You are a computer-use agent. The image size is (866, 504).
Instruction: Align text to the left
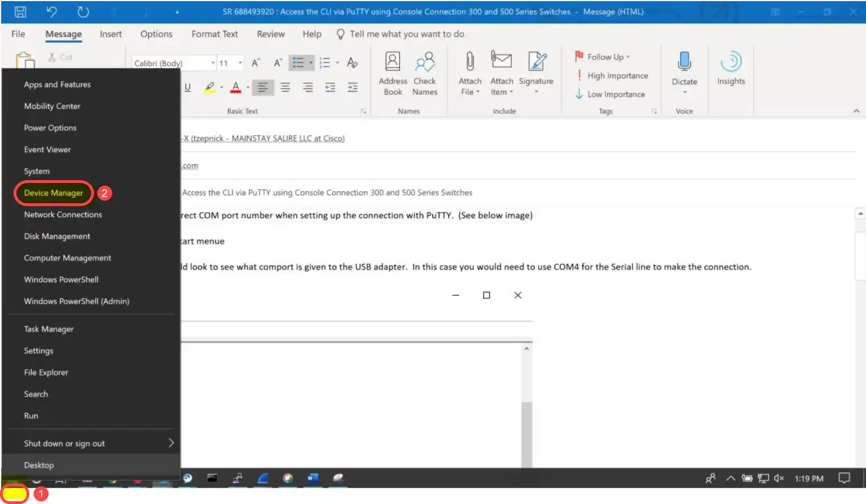[x=263, y=87]
